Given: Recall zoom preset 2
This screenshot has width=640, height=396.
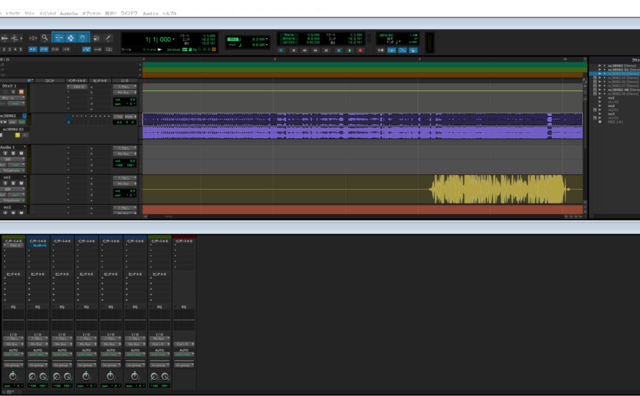Looking at the screenshot, I should 4,49.
